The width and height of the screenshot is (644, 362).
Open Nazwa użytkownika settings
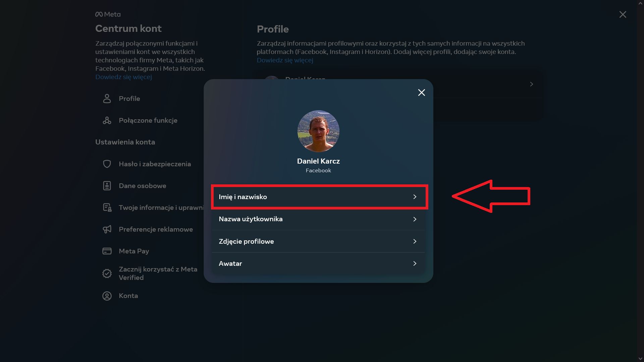[318, 219]
